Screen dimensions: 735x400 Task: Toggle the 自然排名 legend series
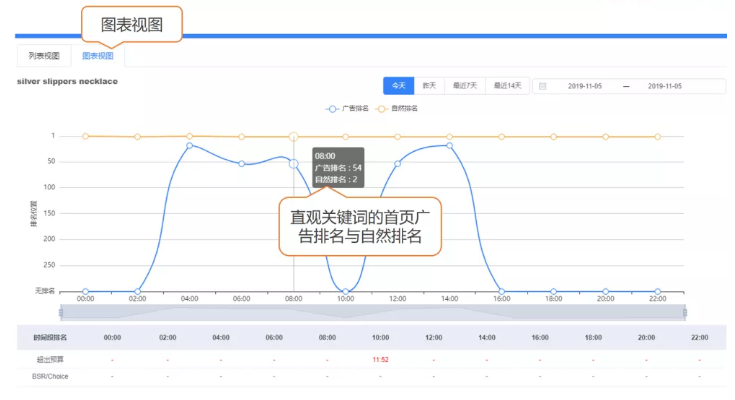point(397,109)
